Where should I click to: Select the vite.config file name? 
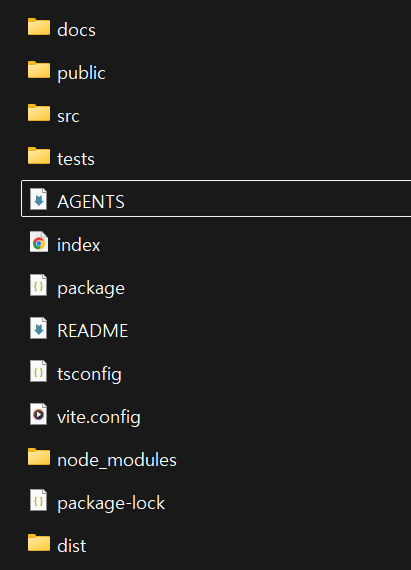pyautogui.click(x=99, y=417)
